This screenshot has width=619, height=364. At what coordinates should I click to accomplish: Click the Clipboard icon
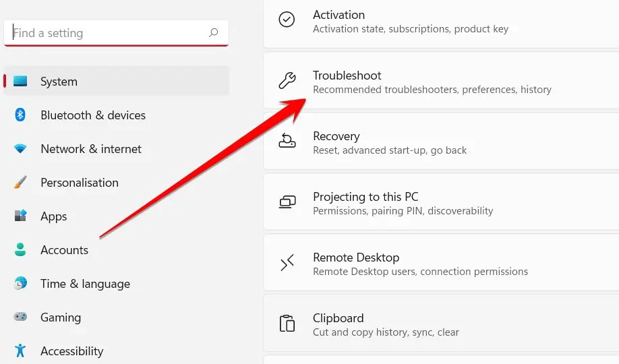(287, 324)
